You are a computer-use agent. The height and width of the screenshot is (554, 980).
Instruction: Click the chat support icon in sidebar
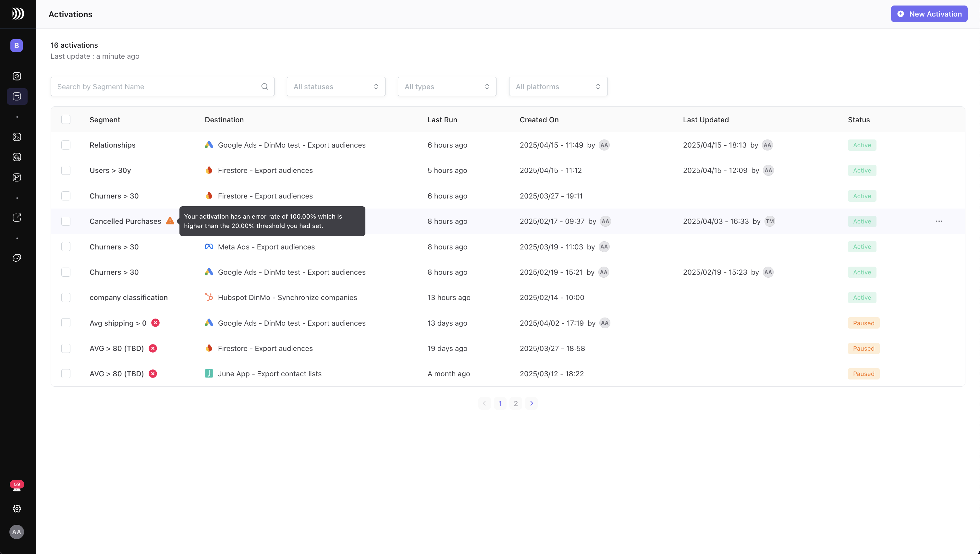click(x=17, y=258)
